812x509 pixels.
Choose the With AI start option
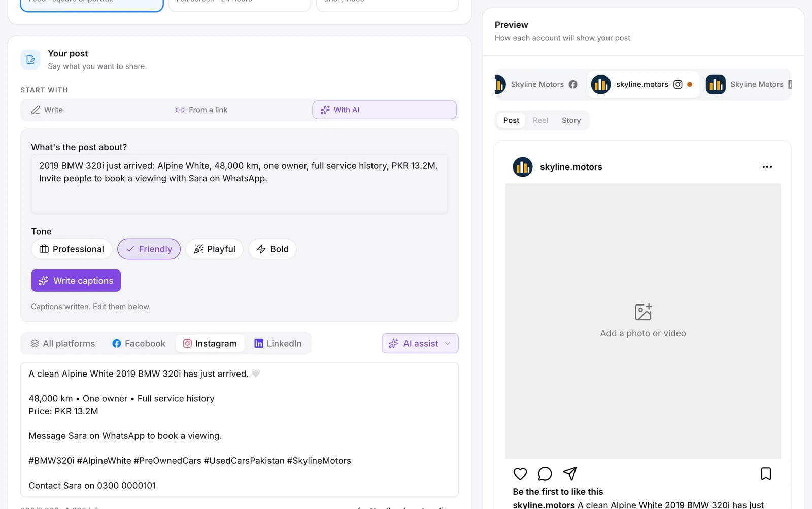[x=384, y=110]
